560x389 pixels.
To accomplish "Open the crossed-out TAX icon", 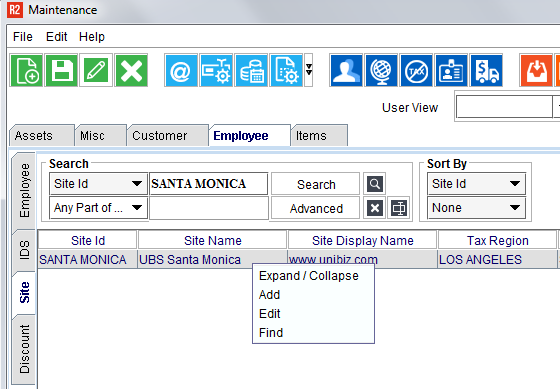I will tap(416, 70).
